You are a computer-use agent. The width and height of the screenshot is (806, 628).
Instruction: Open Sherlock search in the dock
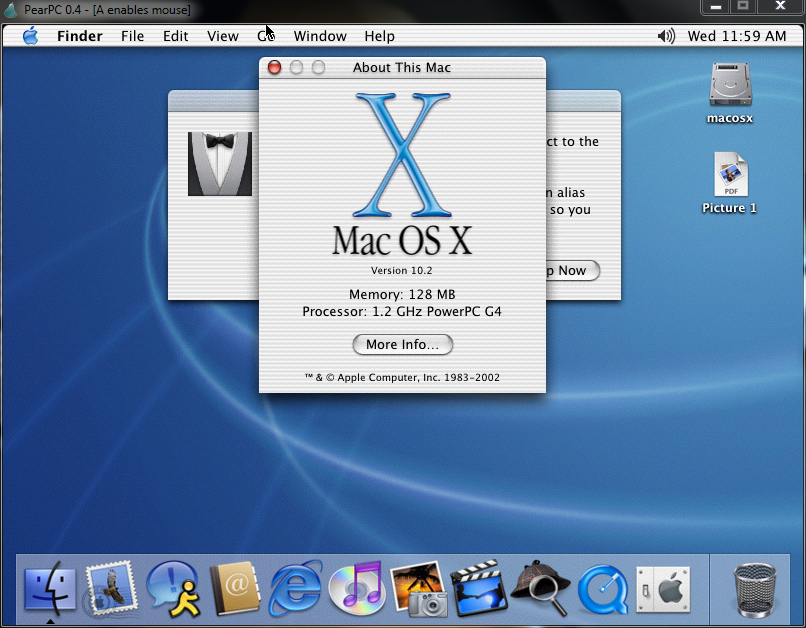(x=541, y=587)
